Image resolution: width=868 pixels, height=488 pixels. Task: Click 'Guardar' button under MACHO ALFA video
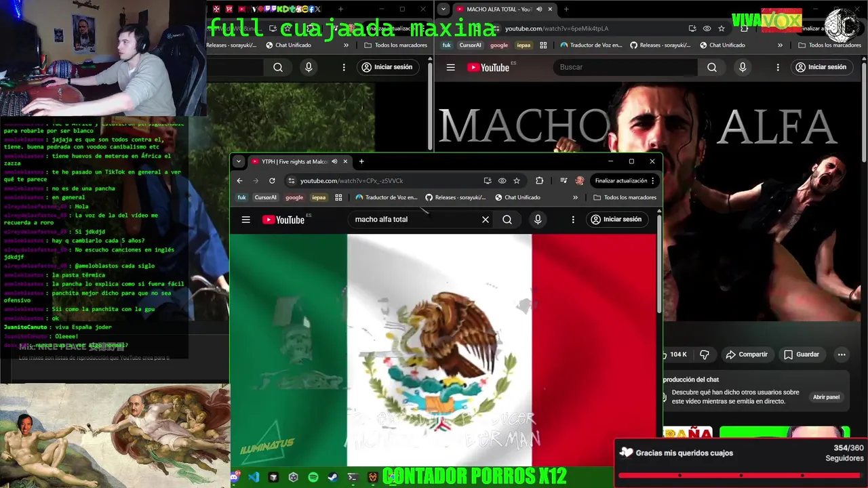point(801,354)
